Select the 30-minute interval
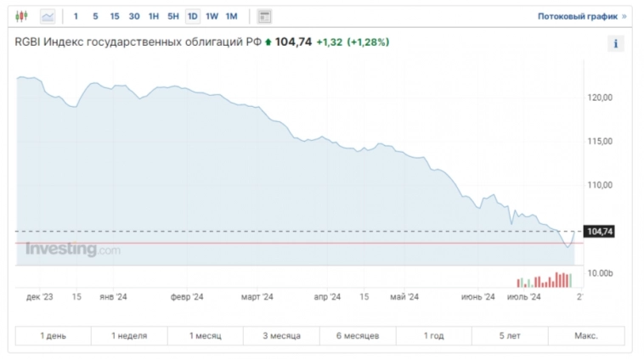This screenshot has width=644, height=359. (x=134, y=16)
